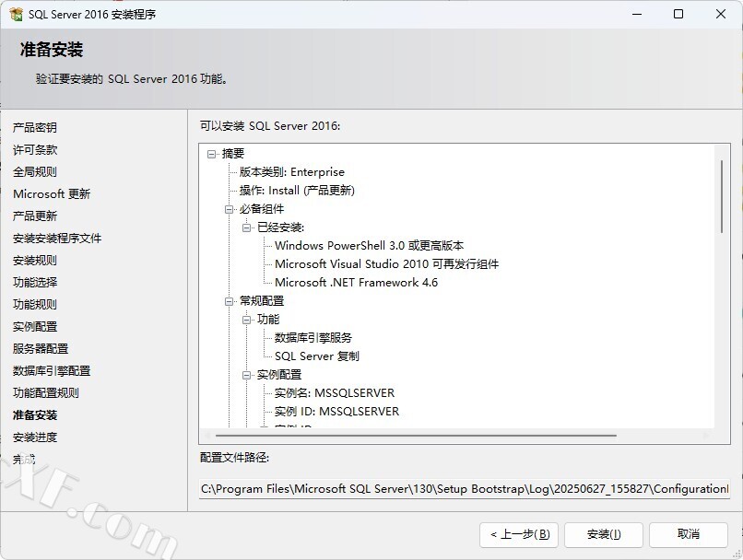Select the 常规配置 tree label
The height and width of the screenshot is (560, 743).
pyautogui.click(x=262, y=301)
